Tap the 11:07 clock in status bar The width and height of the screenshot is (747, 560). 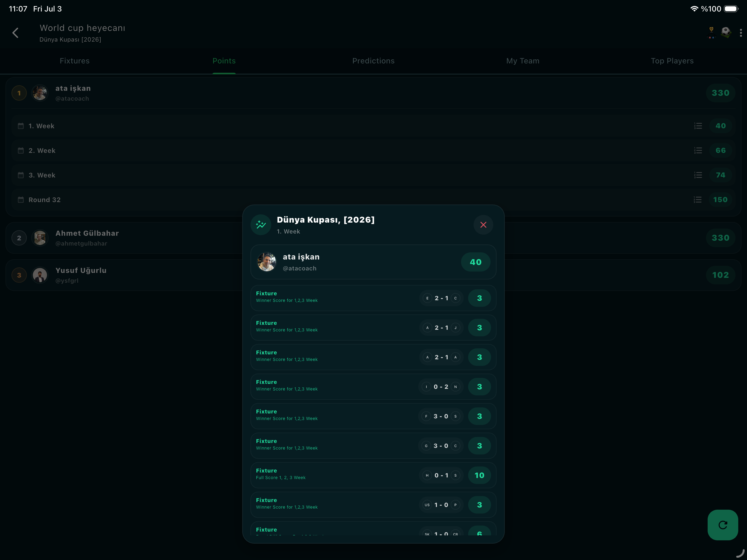pyautogui.click(x=18, y=9)
